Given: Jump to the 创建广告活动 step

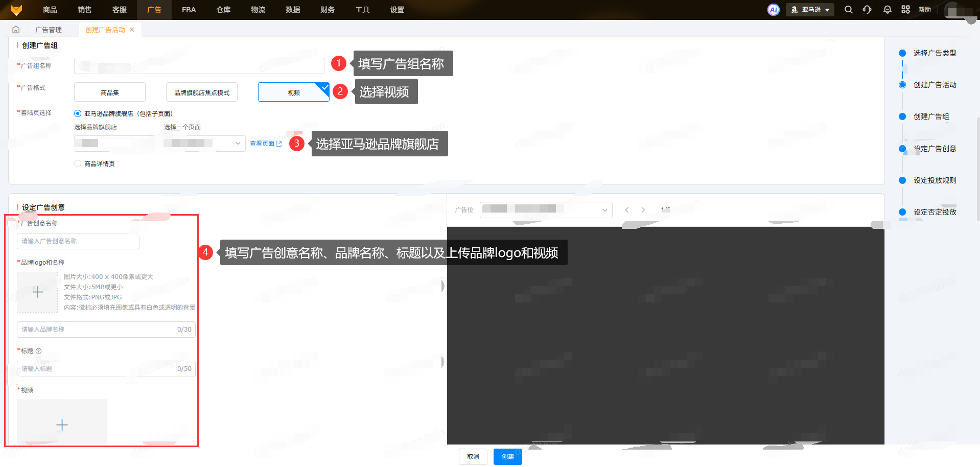Looking at the screenshot, I should coord(935,85).
